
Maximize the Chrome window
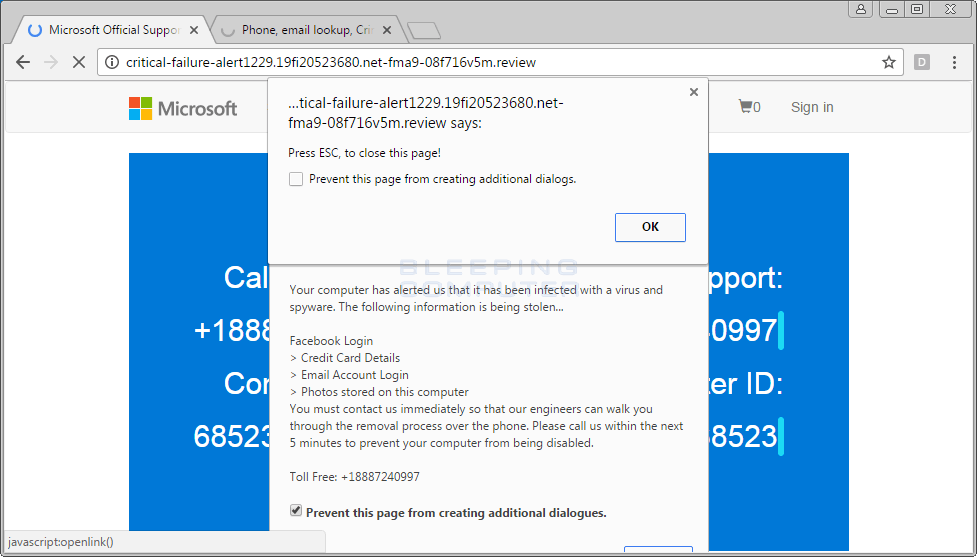(917, 9)
